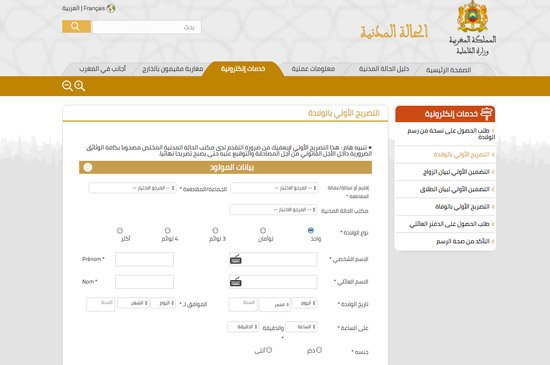The height and width of the screenshot is (365, 550).
Task: Click the Morocco coat of arms logo
Action: [x=472, y=17]
